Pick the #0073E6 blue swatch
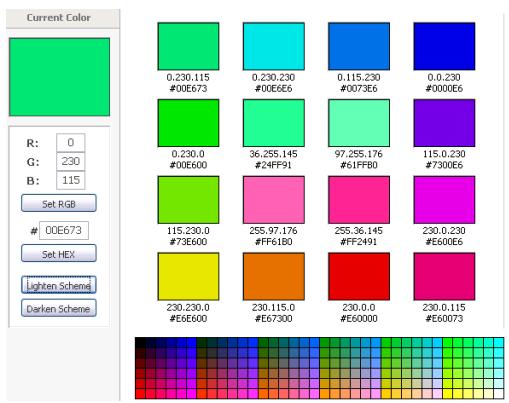 point(359,46)
